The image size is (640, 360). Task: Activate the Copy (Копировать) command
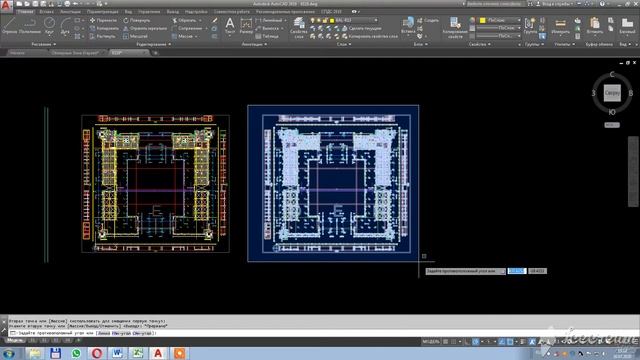[x=104, y=28]
